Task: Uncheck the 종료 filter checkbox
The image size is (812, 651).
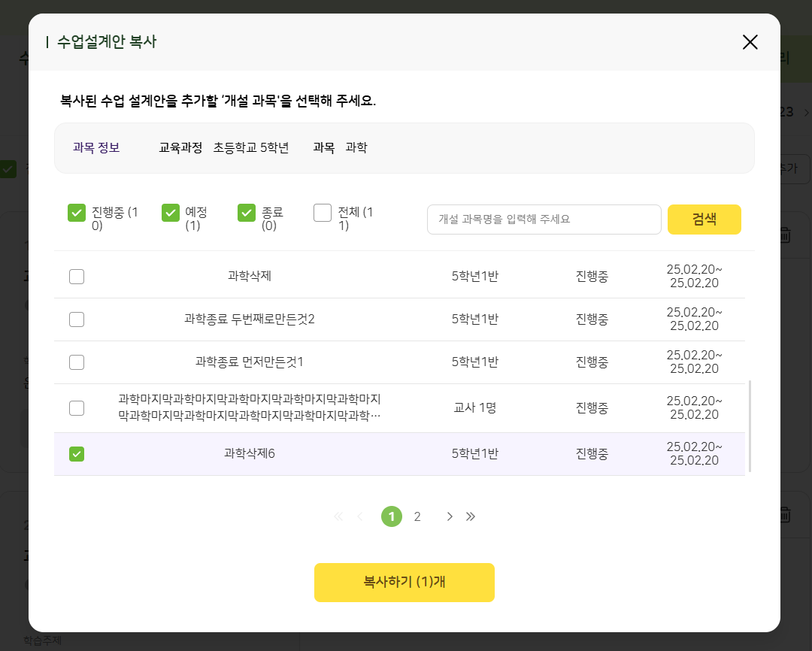Action: 247,213
